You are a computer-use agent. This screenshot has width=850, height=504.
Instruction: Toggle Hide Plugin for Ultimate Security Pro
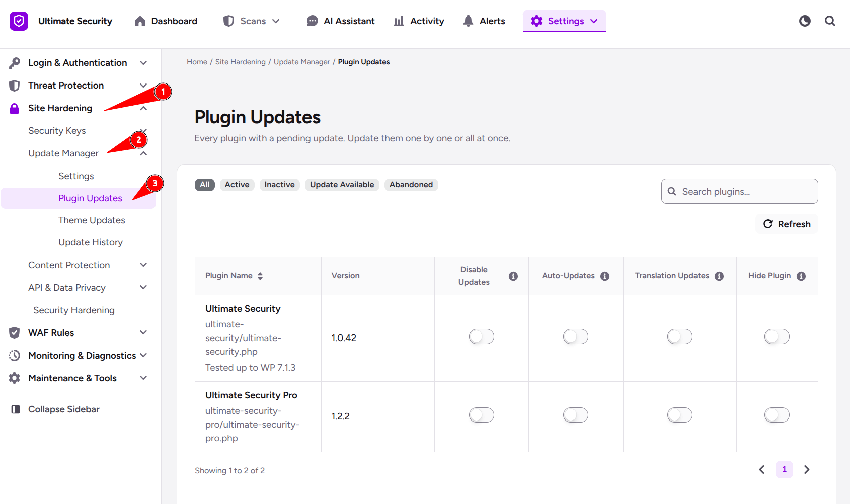pyautogui.click(x=777, y=415)
